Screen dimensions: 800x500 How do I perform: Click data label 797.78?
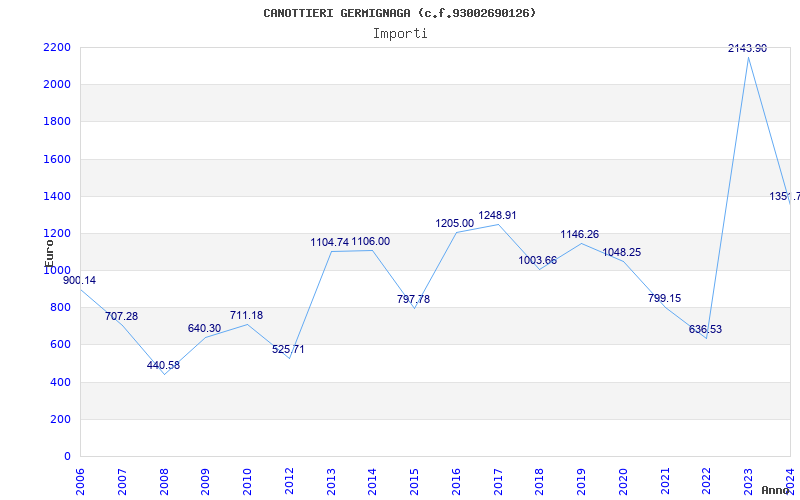point(413,299)
